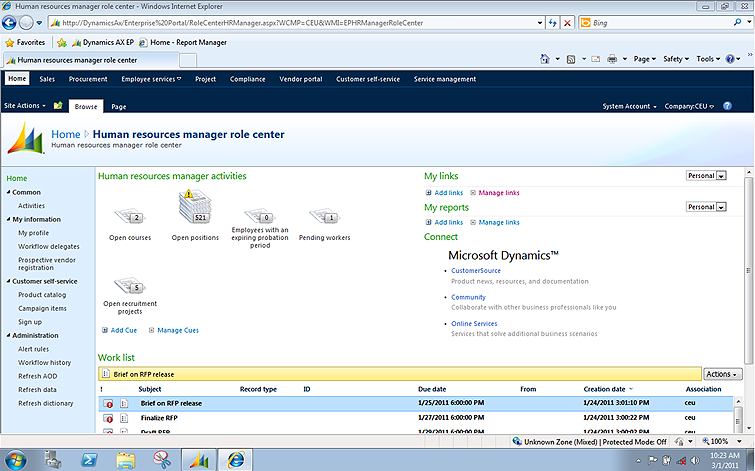
Task: Click the Bing search magnifier icon
Action: (x=737, y=22)
